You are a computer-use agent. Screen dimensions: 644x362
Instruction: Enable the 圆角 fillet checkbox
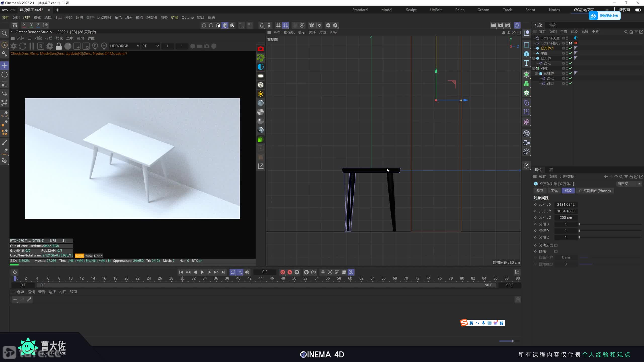556,251
